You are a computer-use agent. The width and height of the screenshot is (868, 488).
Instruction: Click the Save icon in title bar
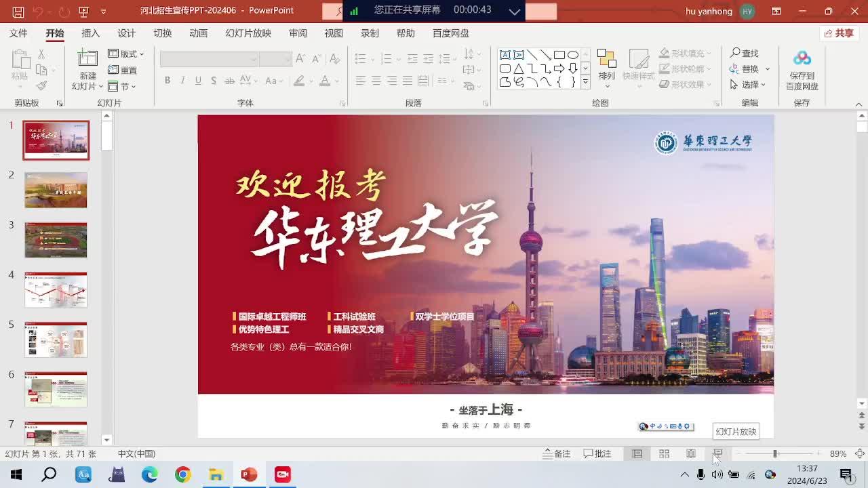[18, 12]
